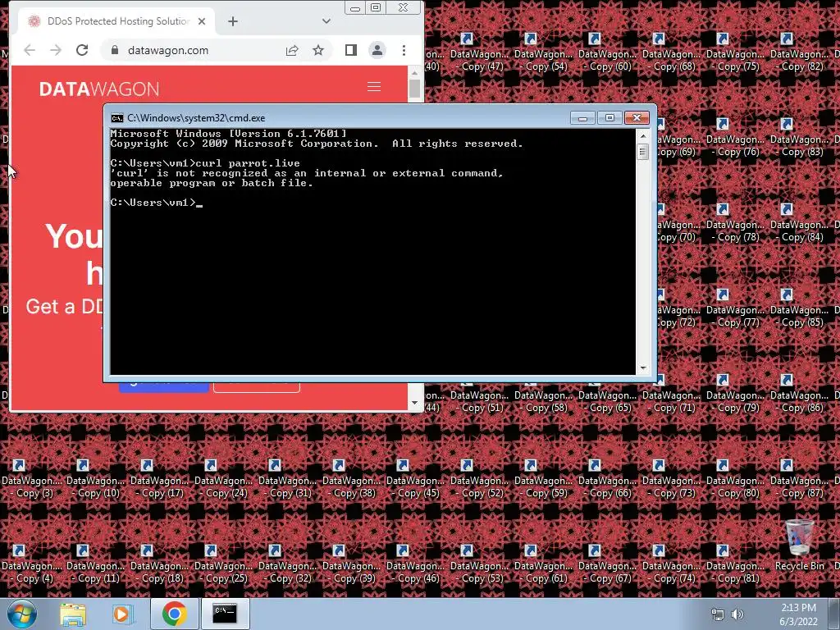Image resolution: width=840 pixels, height=630 pixels.
Task: Select DataWagon - Copy (80) shortcut
Action: click(735, 479)
